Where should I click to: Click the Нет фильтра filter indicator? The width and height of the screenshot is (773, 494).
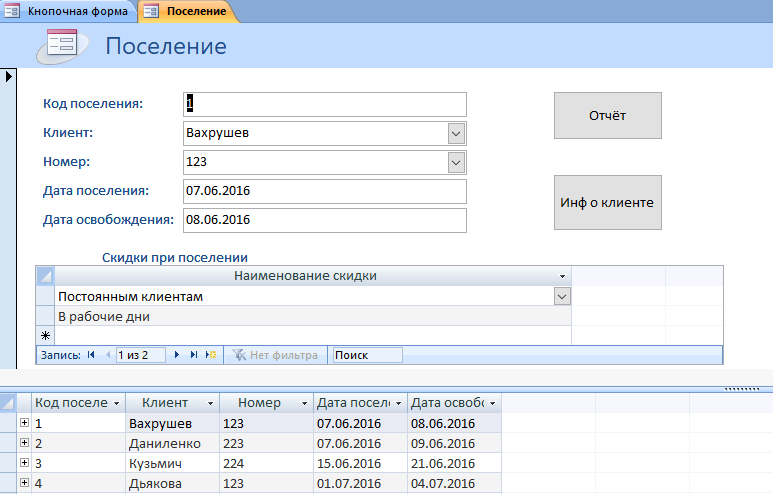click(x=275, y=355)
